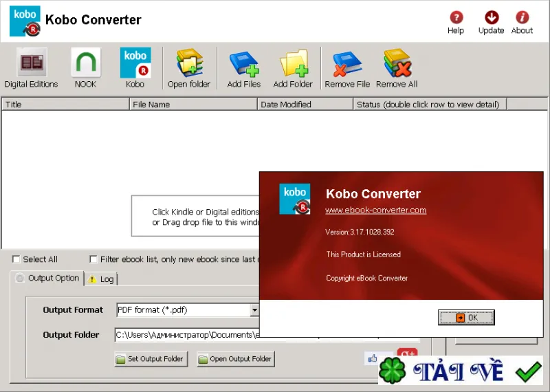Check for Update via red arrow icon

[491, 23]
